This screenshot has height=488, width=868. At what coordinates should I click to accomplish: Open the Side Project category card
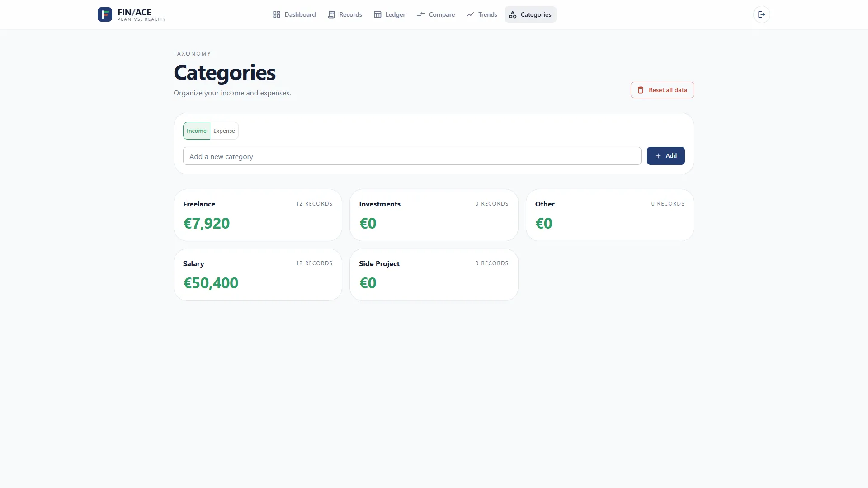click(434, 275)
